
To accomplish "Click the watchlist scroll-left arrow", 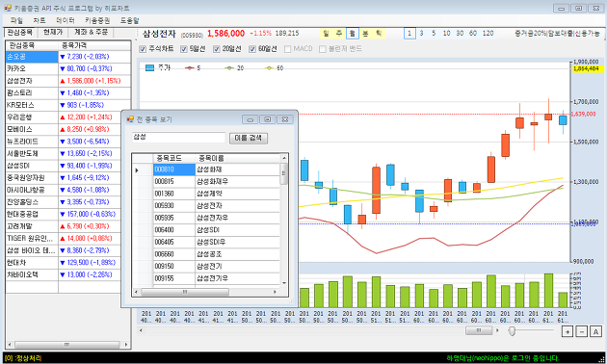I will [x=10, y=345].
